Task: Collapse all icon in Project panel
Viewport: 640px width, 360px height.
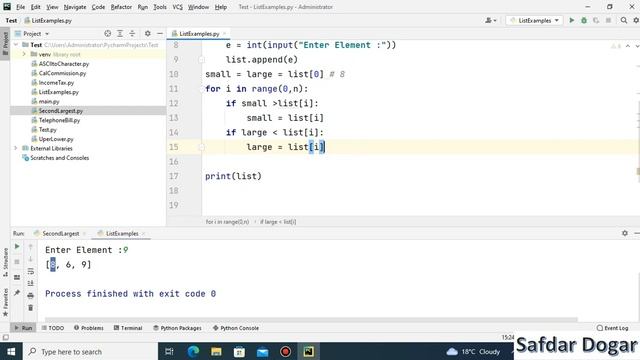Action: [x=132, y=33]
